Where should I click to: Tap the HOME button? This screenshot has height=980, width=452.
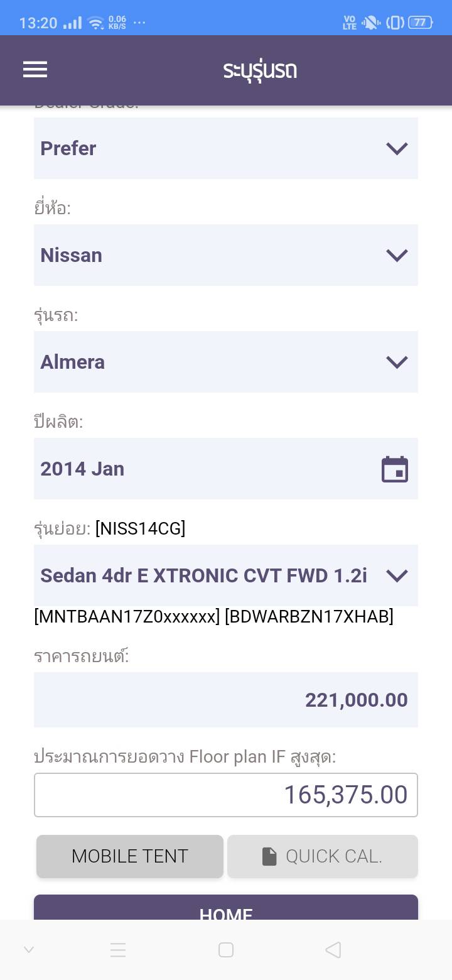[226, 908]
